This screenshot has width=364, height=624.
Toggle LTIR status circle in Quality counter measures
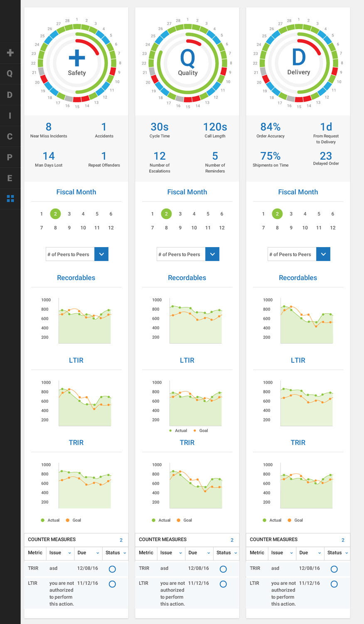[x=223, y=584]
